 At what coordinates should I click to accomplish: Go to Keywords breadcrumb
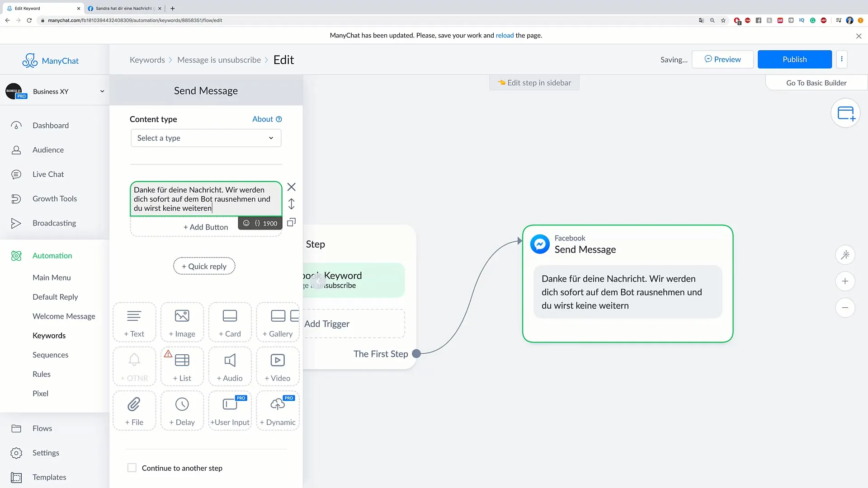click(147, 60)
